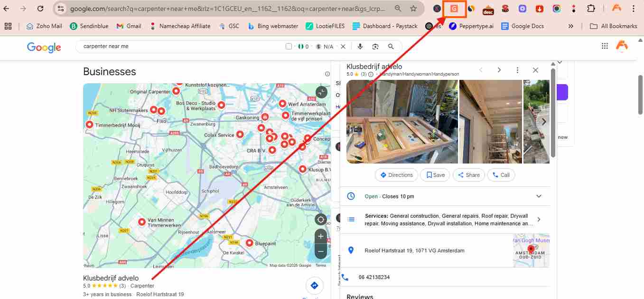Go to the next business in the panel
The height and width of the screenshot is (299, 644).
[x=499, y=70]
